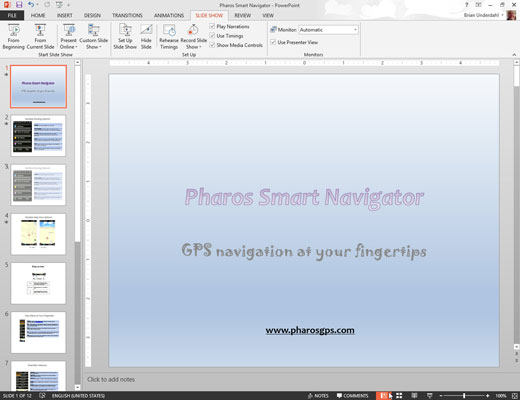Toggle Use Timings checkbox
The image size is (520, 400).
212,35
